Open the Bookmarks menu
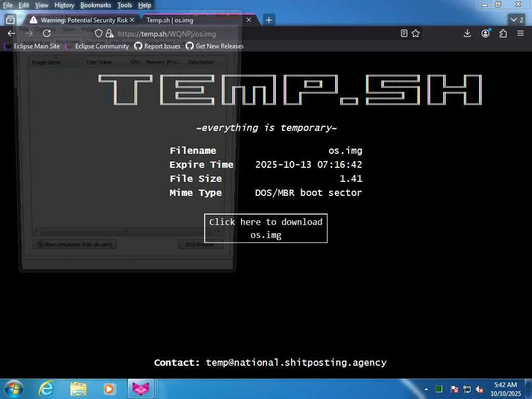Viewport: 532px width, 399px height. tap(96, 5)
